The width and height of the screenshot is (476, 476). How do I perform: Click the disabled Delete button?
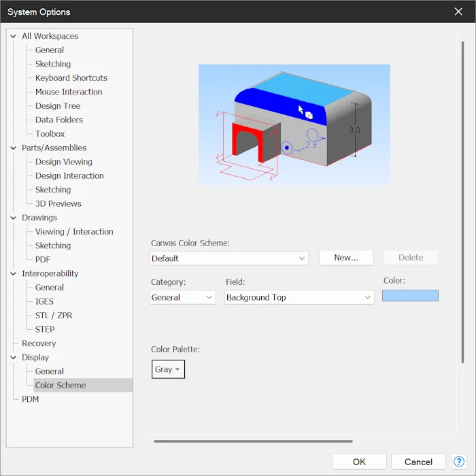coord(411,258)
